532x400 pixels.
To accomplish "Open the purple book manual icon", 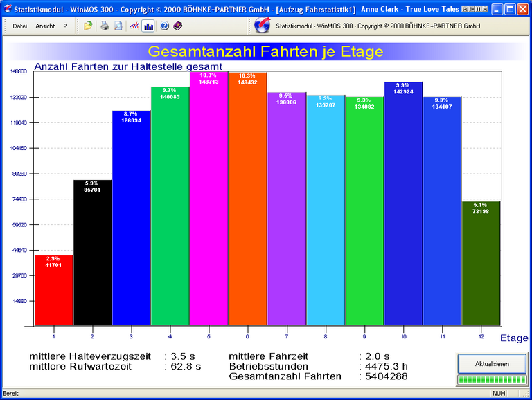I will click(178, 26).
